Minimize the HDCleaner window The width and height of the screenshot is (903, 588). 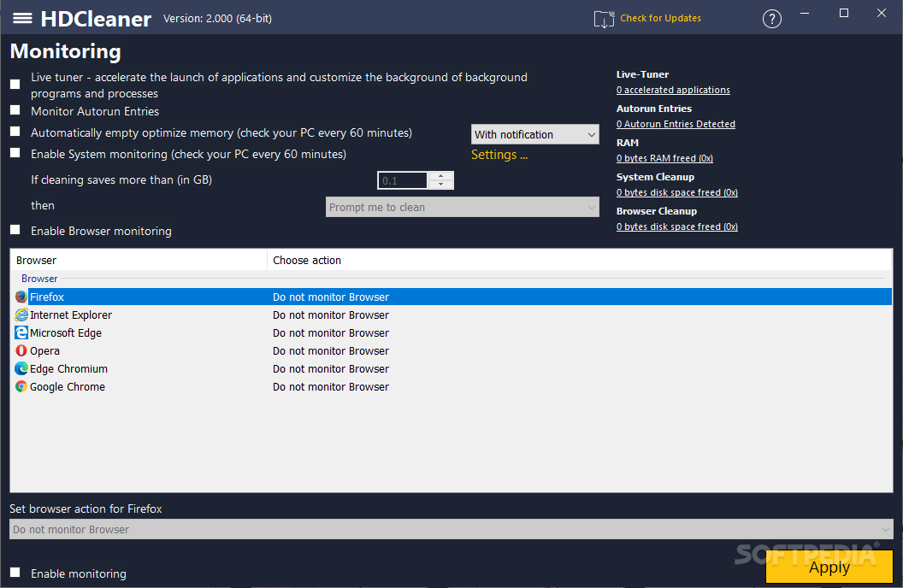(805, 13)
